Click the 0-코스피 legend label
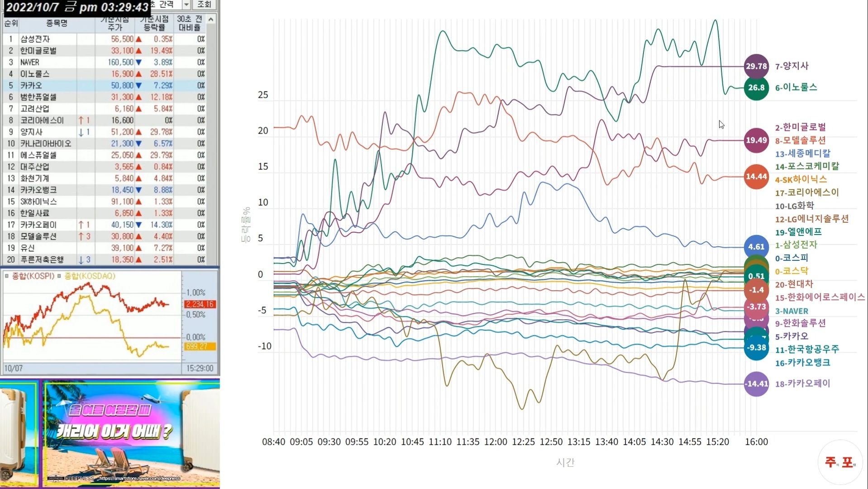Viewport: 868px width, 489px height. [792, 258]
